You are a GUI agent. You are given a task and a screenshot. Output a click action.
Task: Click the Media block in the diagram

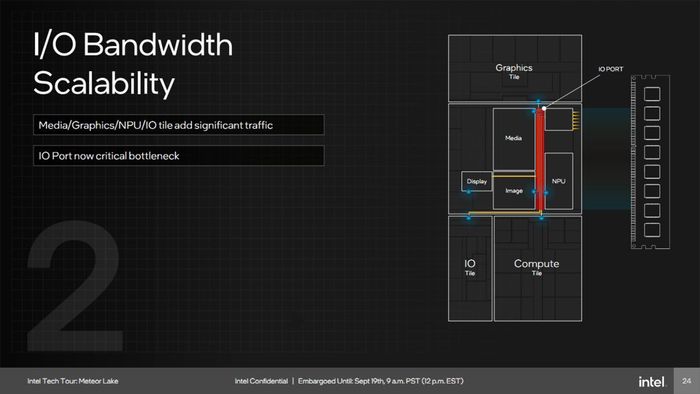tap(513, 138)
